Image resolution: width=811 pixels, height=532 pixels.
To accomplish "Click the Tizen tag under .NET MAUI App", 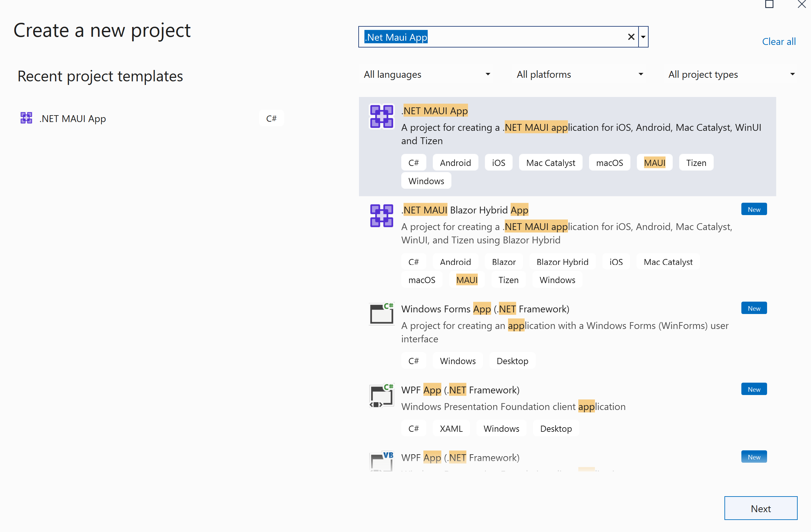I will coord(696,162).
